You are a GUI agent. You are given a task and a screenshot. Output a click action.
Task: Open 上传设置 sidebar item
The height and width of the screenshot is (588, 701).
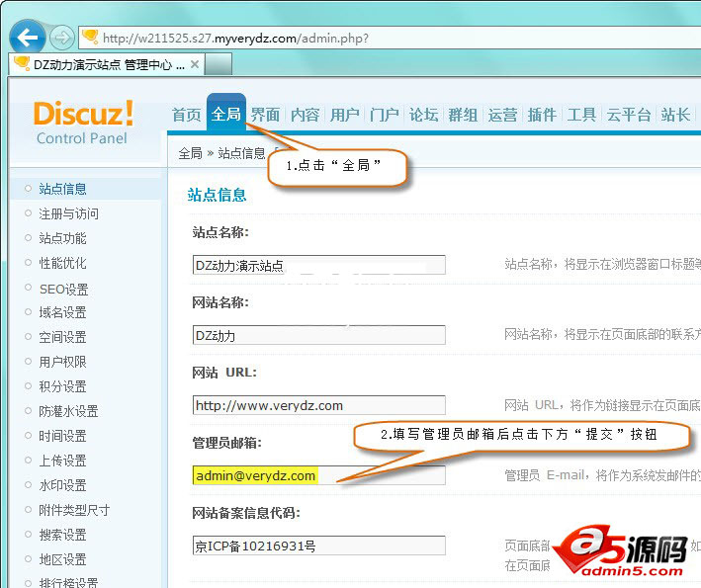[62, 461]
